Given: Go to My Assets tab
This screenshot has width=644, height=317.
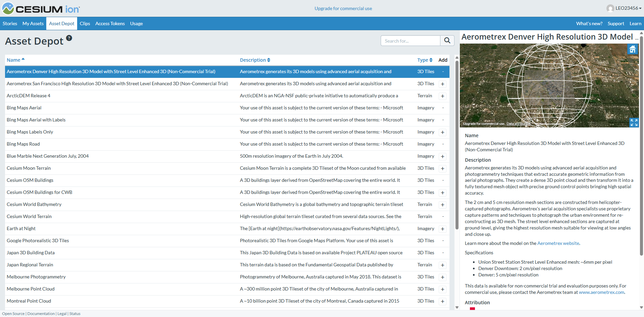Looking at the screenshot, I should point(33,23).
